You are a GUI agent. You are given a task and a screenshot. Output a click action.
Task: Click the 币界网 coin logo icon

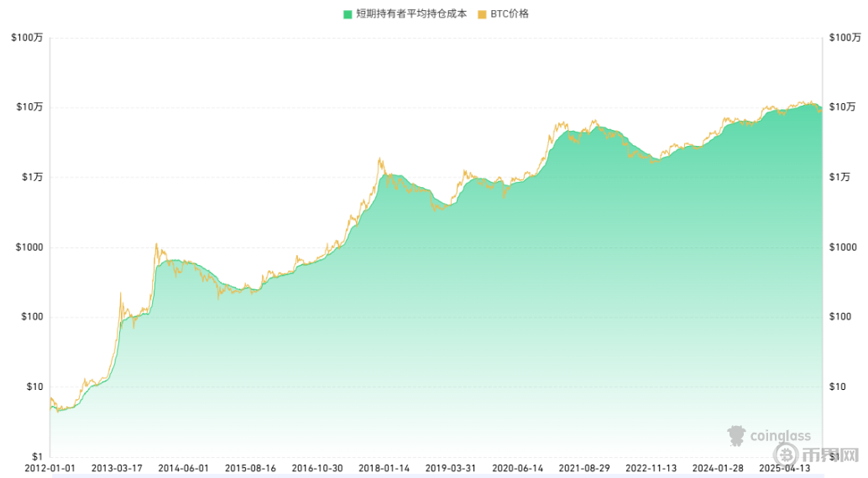coord(787,454)
